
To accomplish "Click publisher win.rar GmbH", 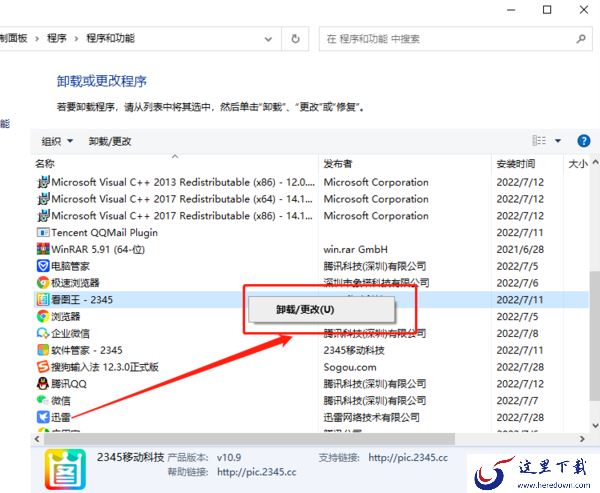I will [x=355, y=249].
